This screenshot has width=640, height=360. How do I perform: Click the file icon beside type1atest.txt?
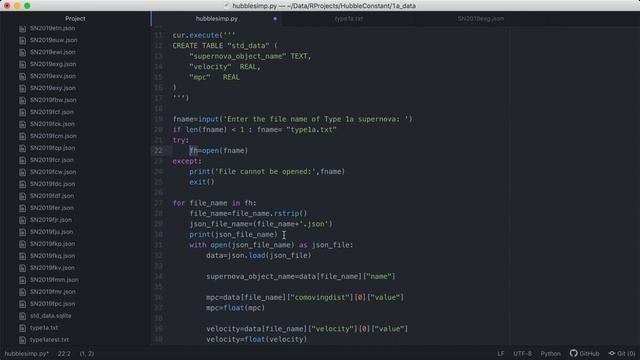[x=22, y=340]
